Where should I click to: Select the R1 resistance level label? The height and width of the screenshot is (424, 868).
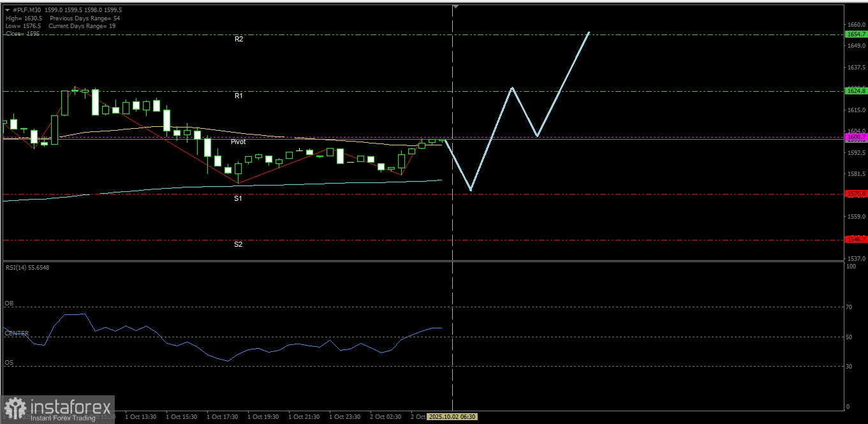click(x=239, y=96)
